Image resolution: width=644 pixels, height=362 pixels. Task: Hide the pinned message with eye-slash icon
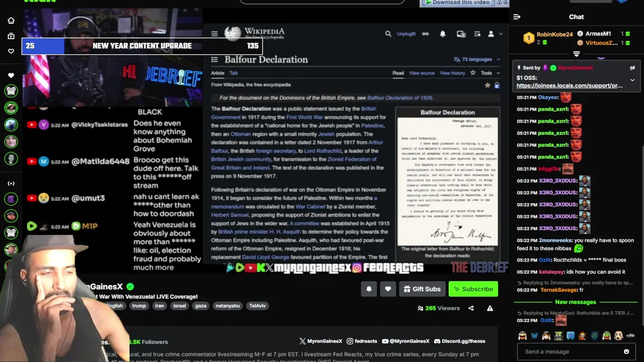point(632,68)
